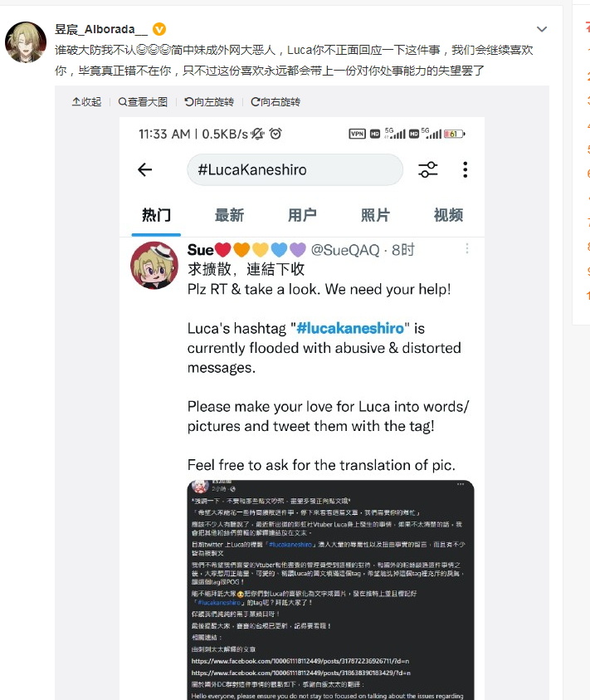View the large image via 查看大图
This screenshot has width=590, height=700.
point(143,102)
